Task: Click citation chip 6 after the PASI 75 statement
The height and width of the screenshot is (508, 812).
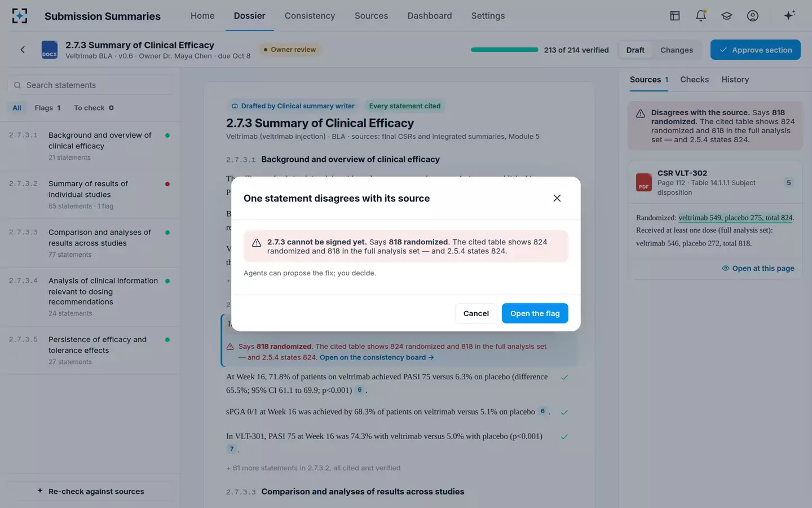Action: 360,389
